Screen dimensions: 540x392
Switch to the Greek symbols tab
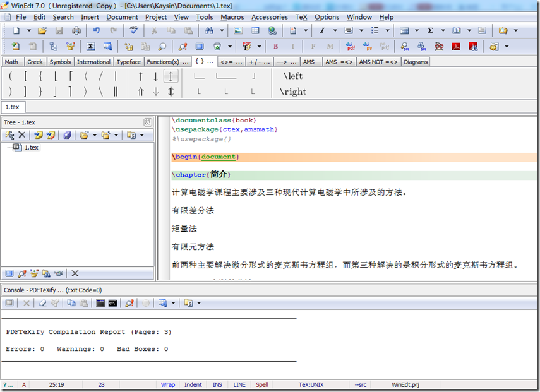[x=35, y=61]
